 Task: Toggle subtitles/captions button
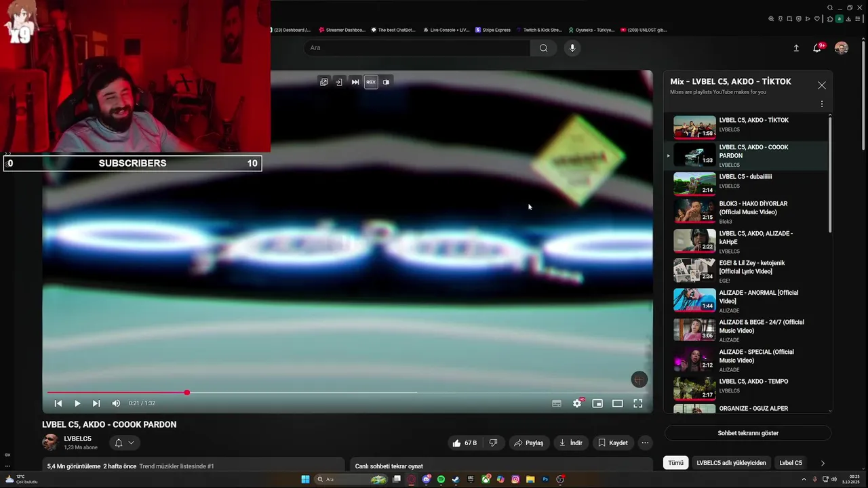coord(557,403)
